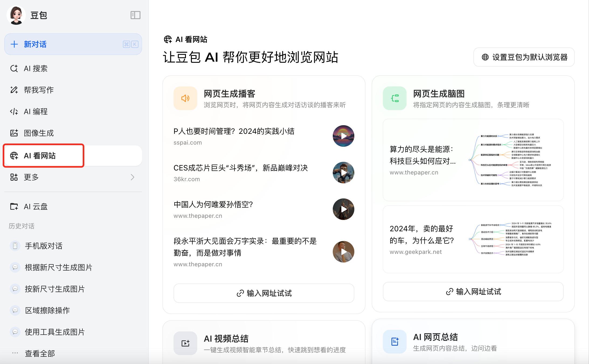The image size is (589, 364).
Task: Click the globe icon beside AI 看网站
Action: pos(14,156)
